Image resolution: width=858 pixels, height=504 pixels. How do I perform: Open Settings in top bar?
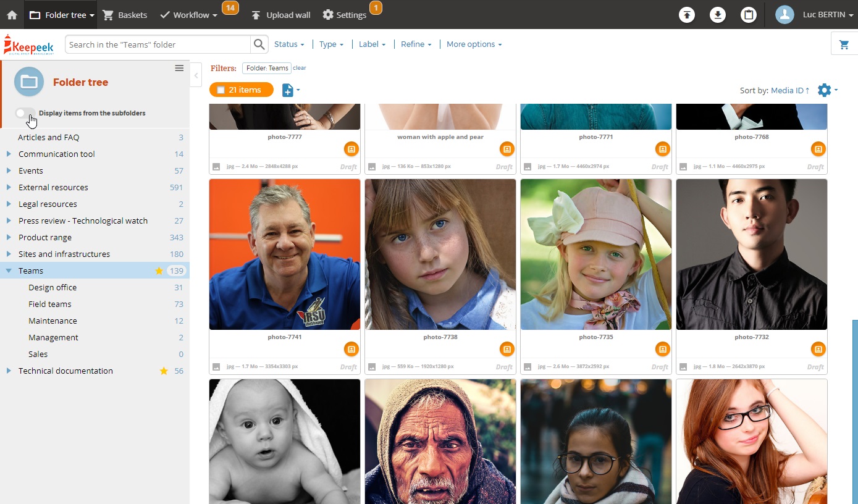(x=345, y=15)
